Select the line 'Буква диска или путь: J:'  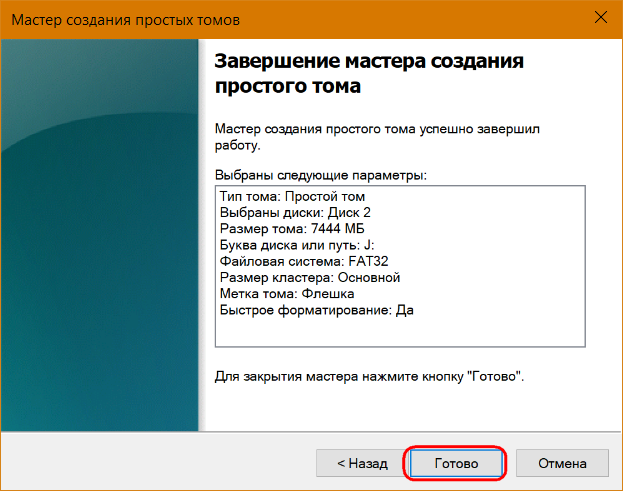click(x=297, y=245)
